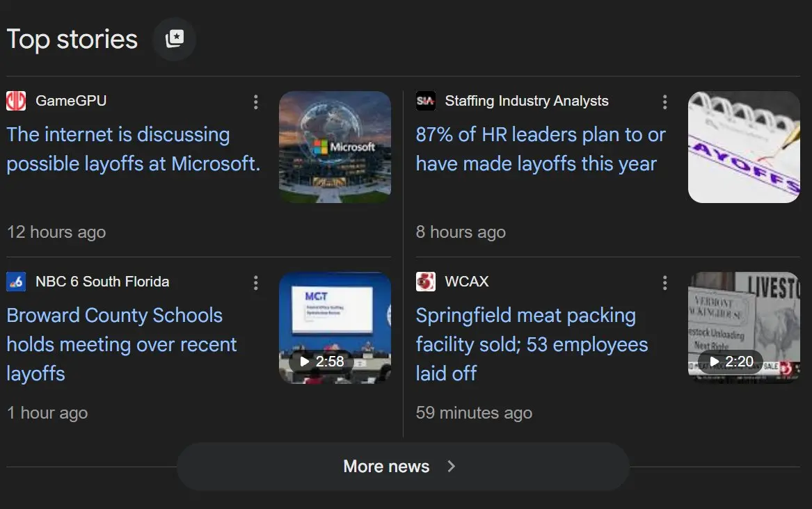Read the 87% of HR leaders article
The height and width of the screenshot is (509, 812).
[540, 149]
